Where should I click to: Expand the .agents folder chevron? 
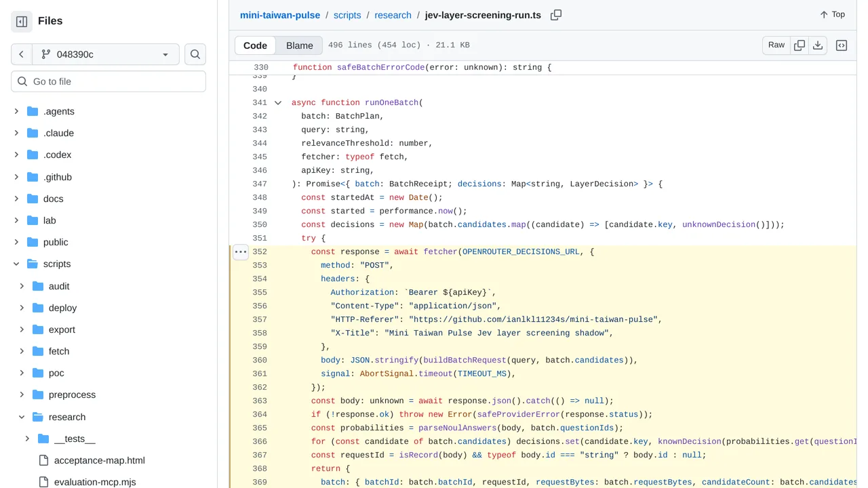pyautogui.click(x=16, y=111)
